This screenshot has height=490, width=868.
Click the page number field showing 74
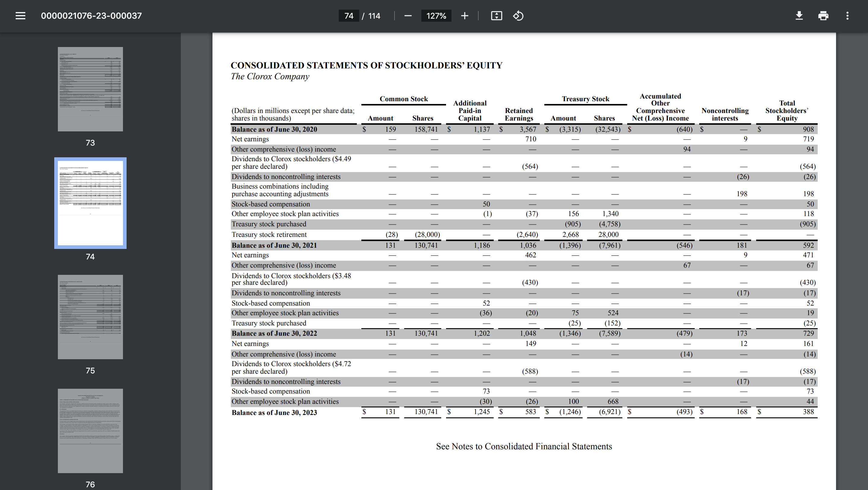349,16
